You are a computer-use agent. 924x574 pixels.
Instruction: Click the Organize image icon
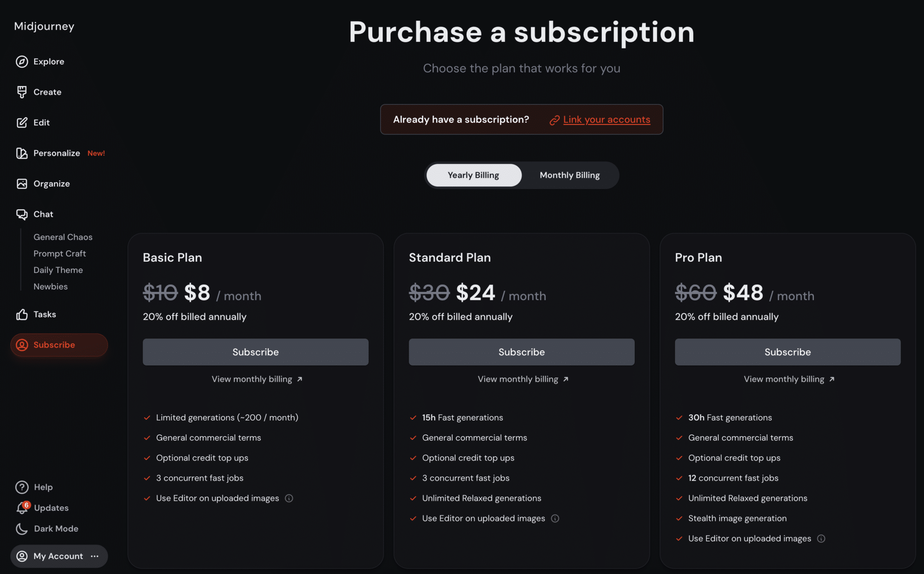(x=22, y=184)
